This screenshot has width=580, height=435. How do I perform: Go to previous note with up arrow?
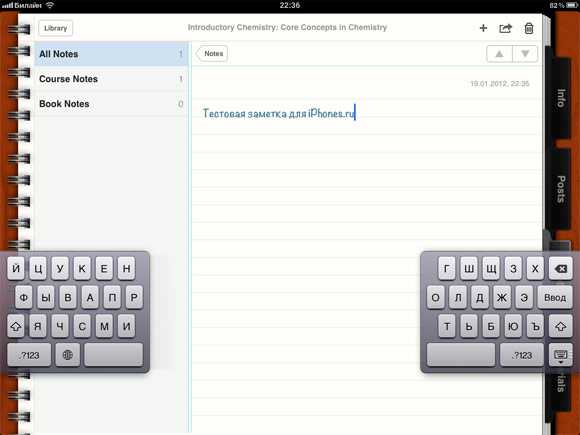tap(499, 54)
